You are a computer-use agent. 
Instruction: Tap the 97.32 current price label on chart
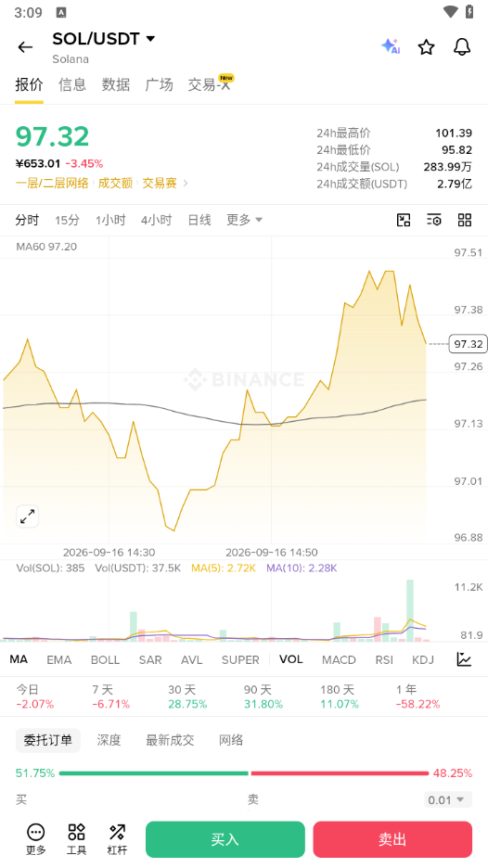469,344
